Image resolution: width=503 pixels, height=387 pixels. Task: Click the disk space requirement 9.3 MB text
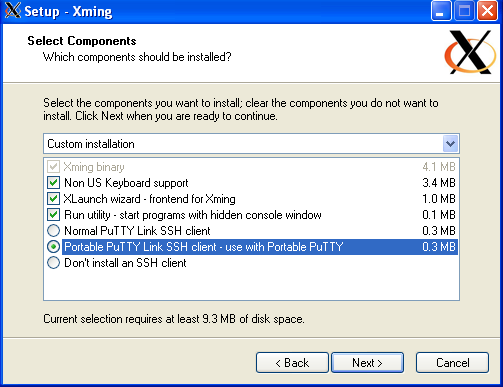[x=174, y=319]
